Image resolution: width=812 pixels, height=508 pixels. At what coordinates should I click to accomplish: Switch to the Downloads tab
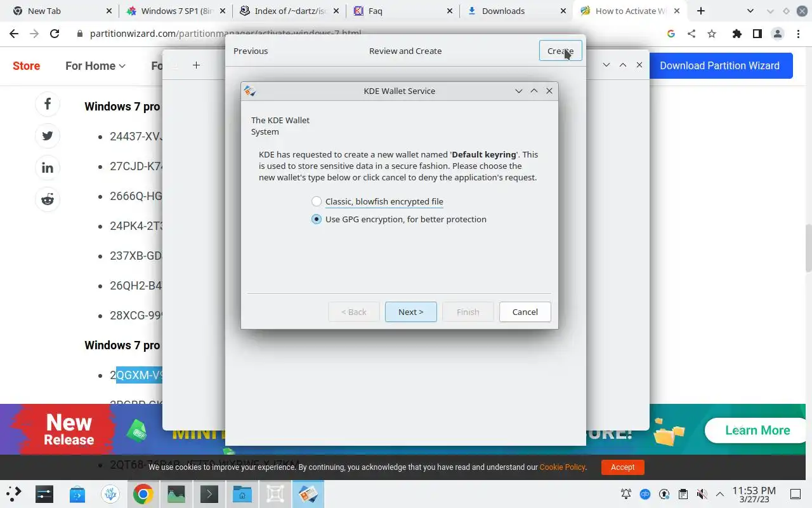[x=517, y=11]
